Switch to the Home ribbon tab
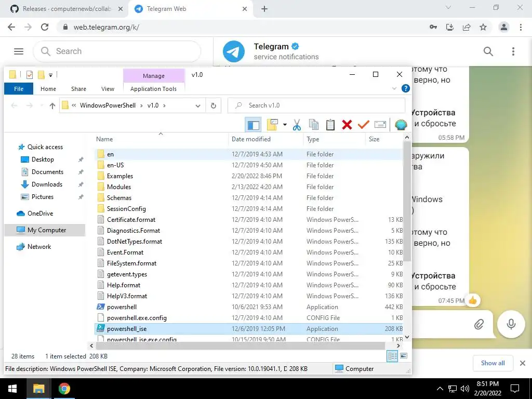The image size is (532, 399). 48,89
